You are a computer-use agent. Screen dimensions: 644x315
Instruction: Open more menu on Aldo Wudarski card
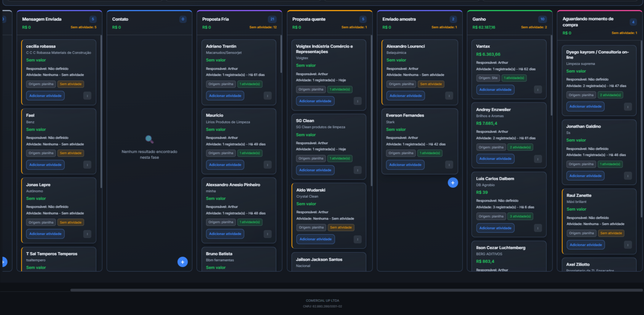click(x=357, y=239)
